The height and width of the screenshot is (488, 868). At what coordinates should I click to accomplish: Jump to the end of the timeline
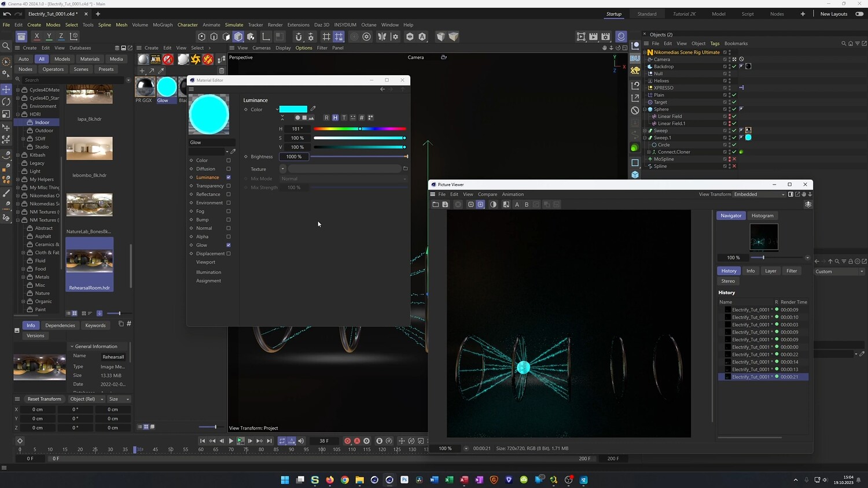click(269, 441)
